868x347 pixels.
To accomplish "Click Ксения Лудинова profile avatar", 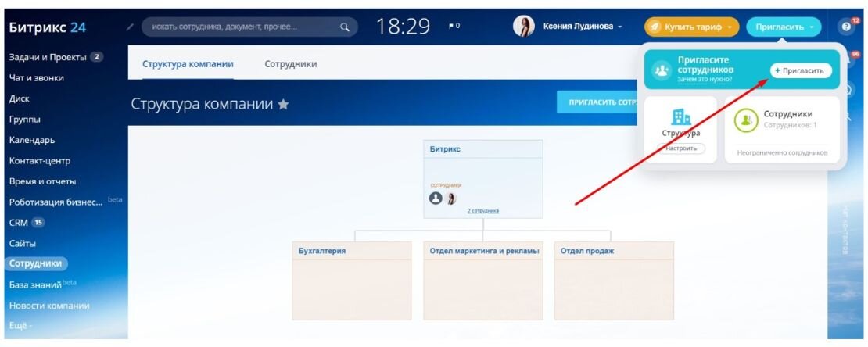I will (524, 26).
